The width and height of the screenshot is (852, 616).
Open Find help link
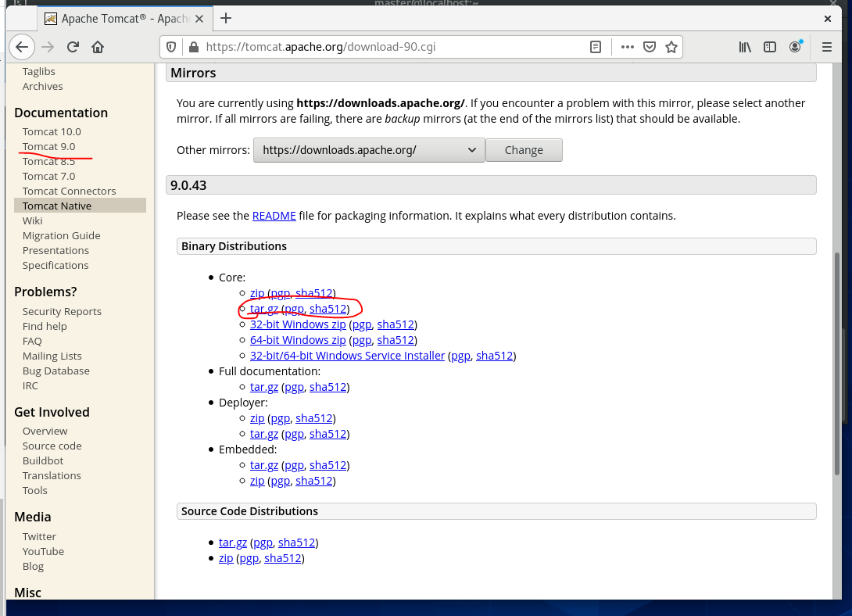45,327
